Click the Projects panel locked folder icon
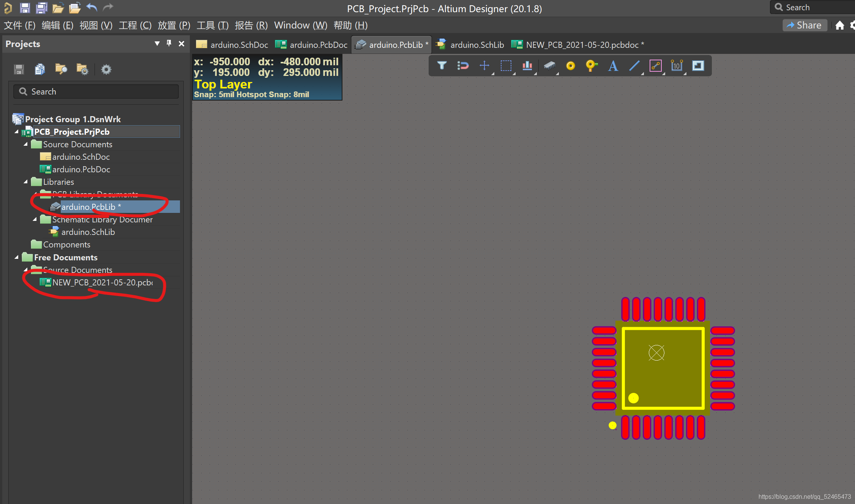Image resolution: width=855 pixels, height=504 pixels. tap(82, 69)
